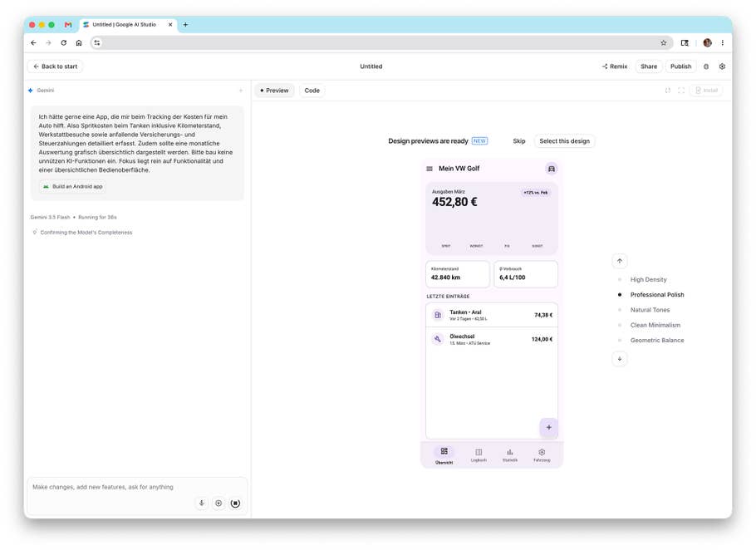The image size is (756, 550).
Task: Open a new browser tab
Action: pyautogui.click(x=185, y=25)
